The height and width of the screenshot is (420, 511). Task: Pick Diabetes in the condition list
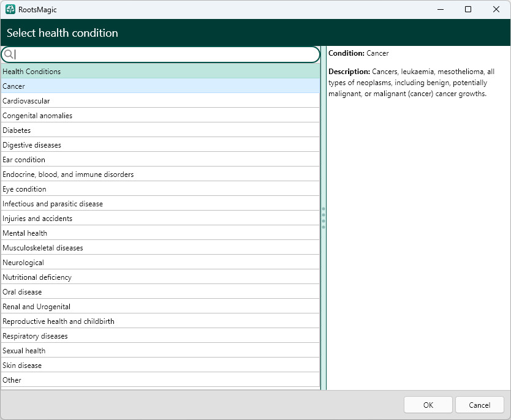[x=161, y=130]
